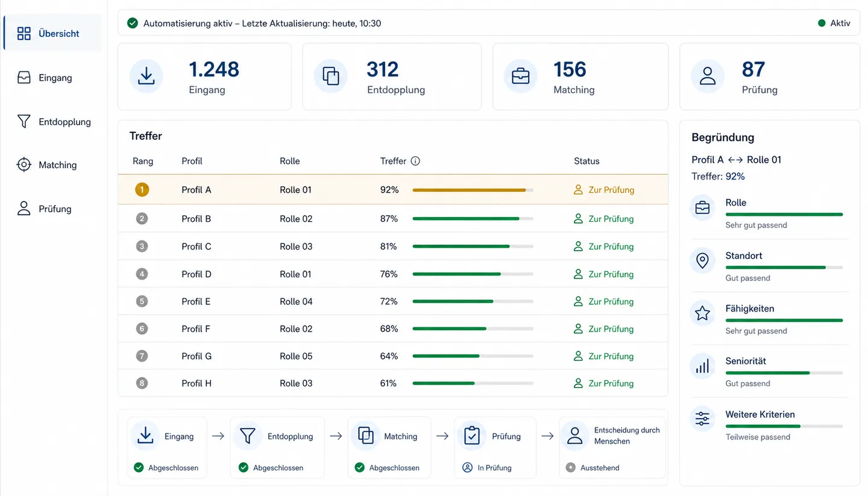Click the gold rank 1 badge
This screenshot has width=868, height=496.
click(x=142, y=190)
